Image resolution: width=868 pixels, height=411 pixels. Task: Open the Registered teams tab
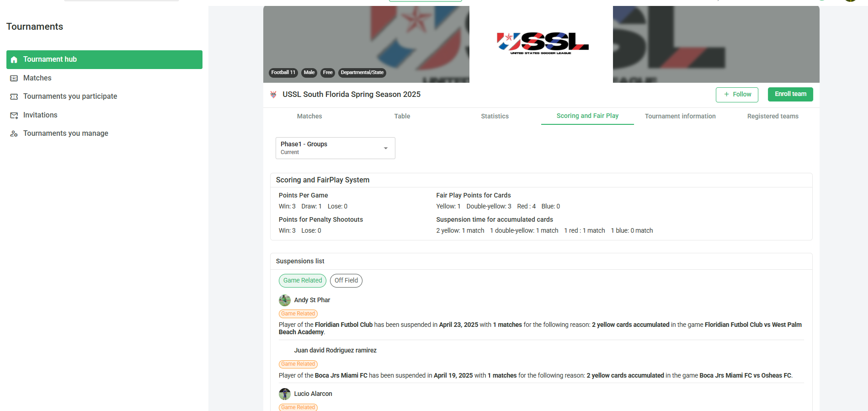pyautogui.click(x=772, y=116)
